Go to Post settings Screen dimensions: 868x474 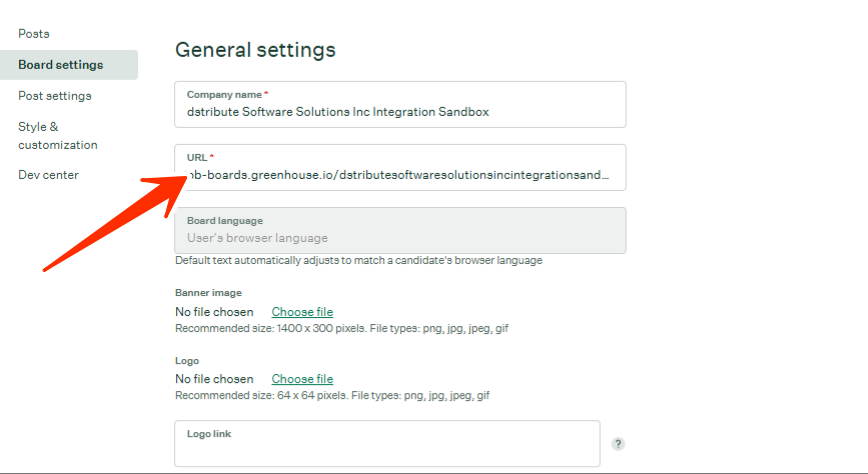[x=55, y=96]
